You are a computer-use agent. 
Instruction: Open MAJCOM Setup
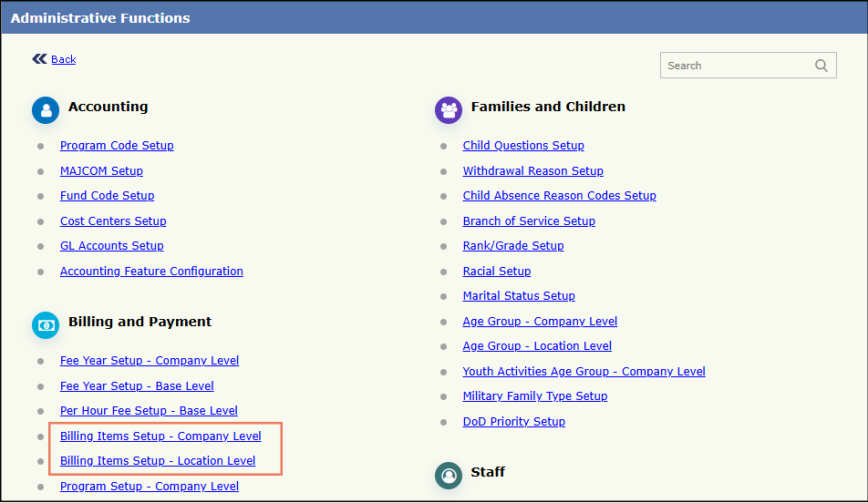click(101, 171)
